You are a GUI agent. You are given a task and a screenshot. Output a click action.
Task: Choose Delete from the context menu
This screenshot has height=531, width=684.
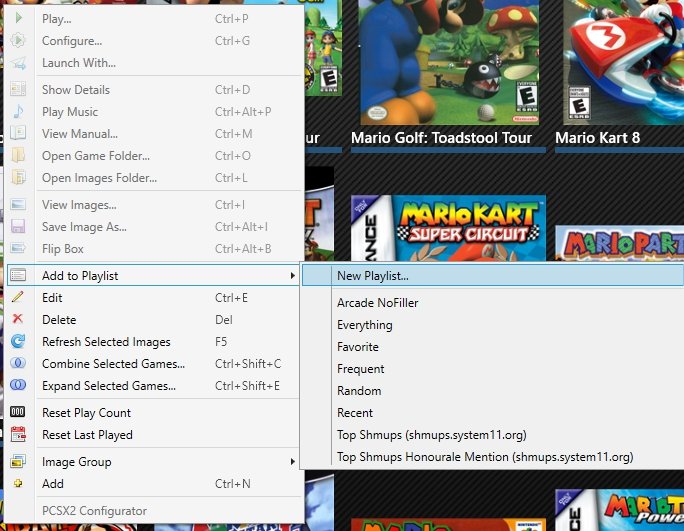click(154, 320)
